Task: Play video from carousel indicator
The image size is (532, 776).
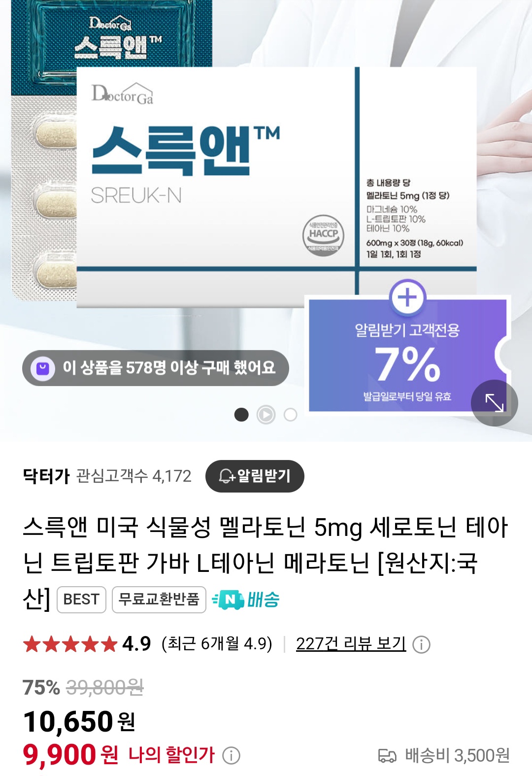Action: click(266, 415)
